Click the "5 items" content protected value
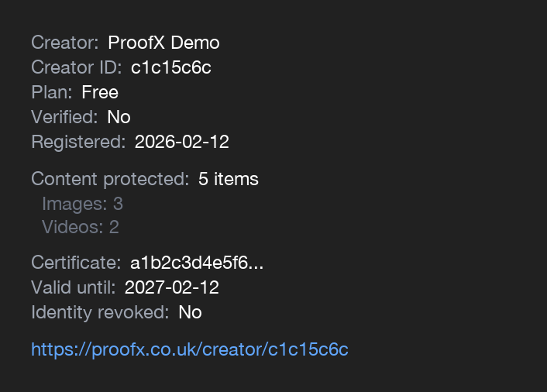This screenshot has height=392, width=547. (228, 179)
